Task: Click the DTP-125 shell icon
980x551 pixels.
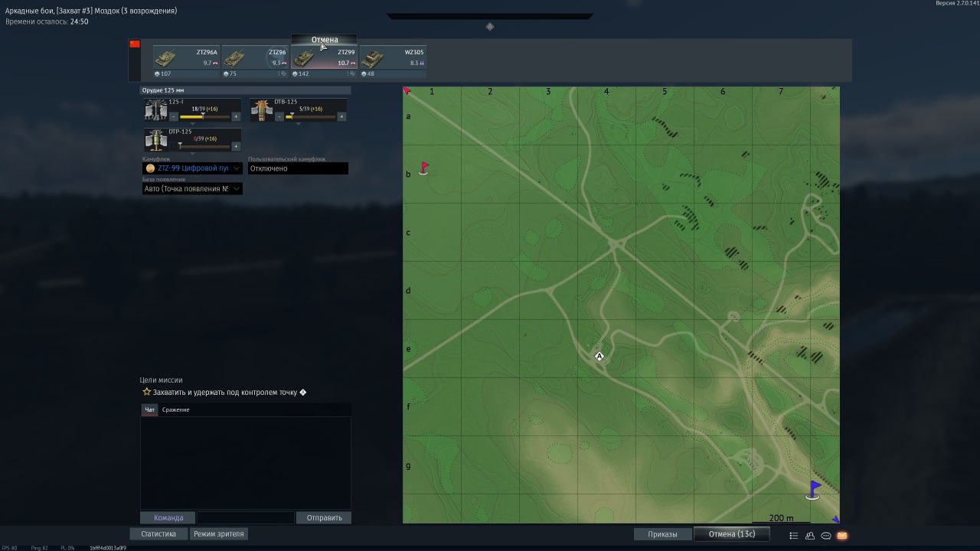Action: [156, 140]
